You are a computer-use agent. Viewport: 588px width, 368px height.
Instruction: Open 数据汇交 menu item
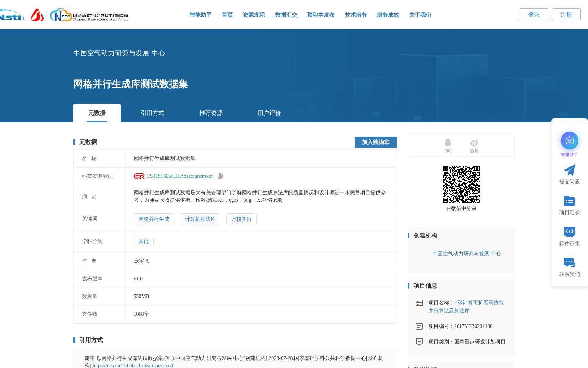(x=286, y=15)
